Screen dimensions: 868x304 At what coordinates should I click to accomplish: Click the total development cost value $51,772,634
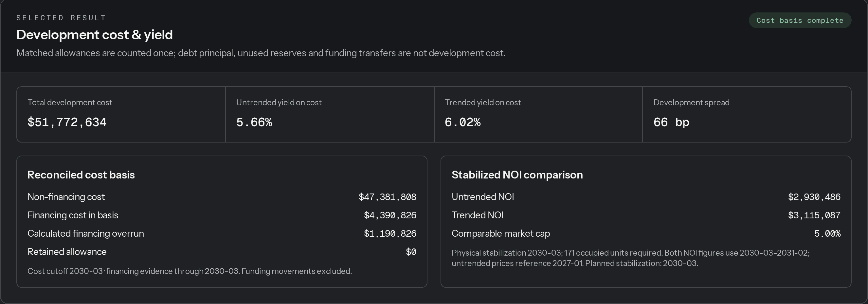click(x=67, y=122)
